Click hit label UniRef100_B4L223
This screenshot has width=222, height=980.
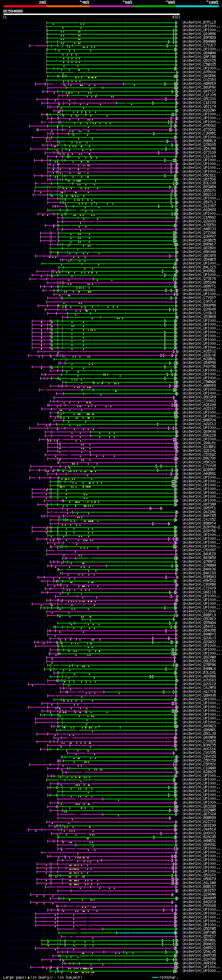point(199,267)
